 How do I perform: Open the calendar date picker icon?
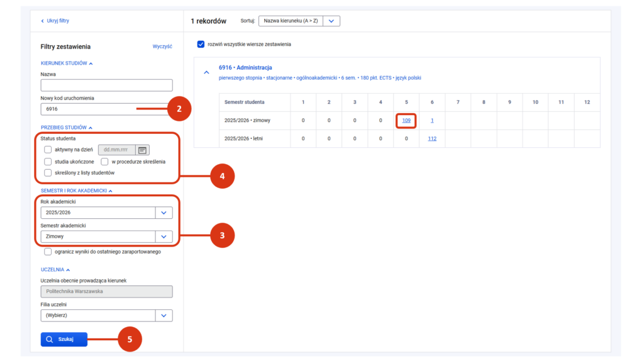coord(143,150)
